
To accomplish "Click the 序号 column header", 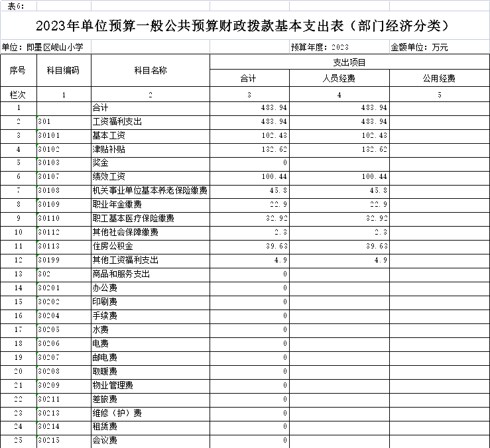I will tap(18, 70).
